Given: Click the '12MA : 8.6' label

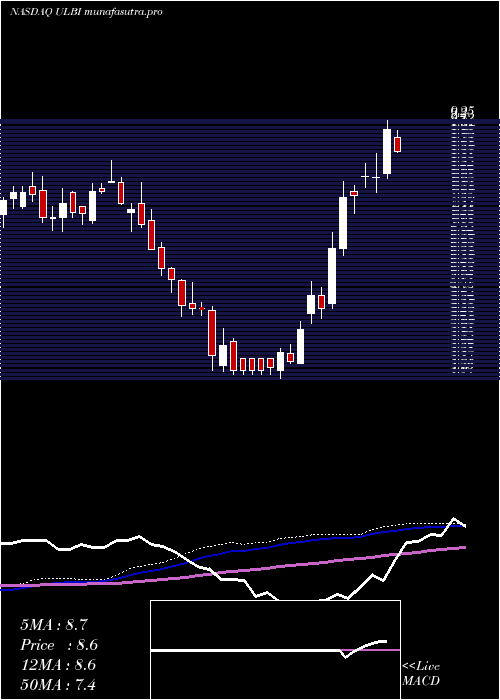Looking at the screenshot, I should coord(58,665).
